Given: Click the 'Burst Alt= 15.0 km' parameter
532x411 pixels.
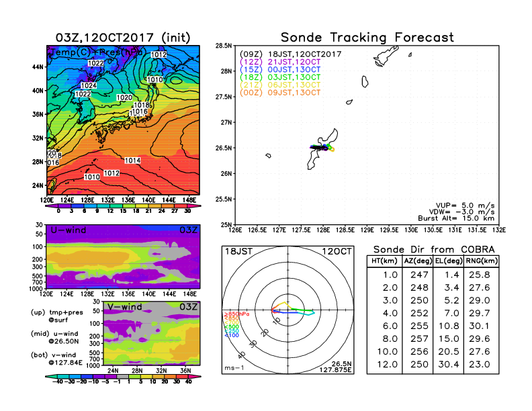Looking at the screenshot, I should coord(456,218).
